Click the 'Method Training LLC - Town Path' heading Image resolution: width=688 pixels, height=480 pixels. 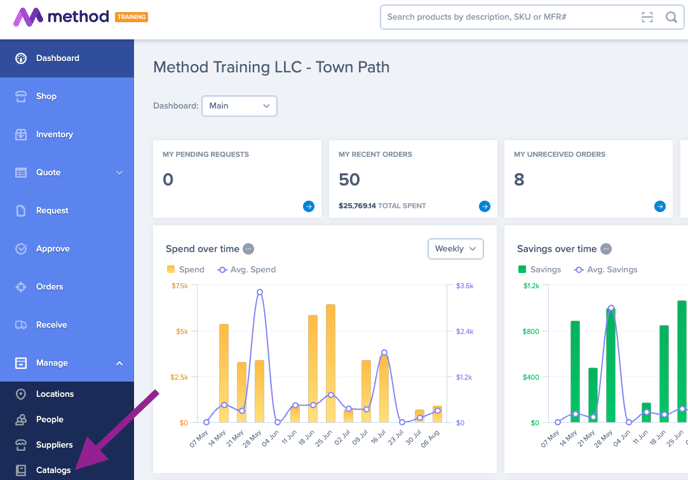click(271, 67)
